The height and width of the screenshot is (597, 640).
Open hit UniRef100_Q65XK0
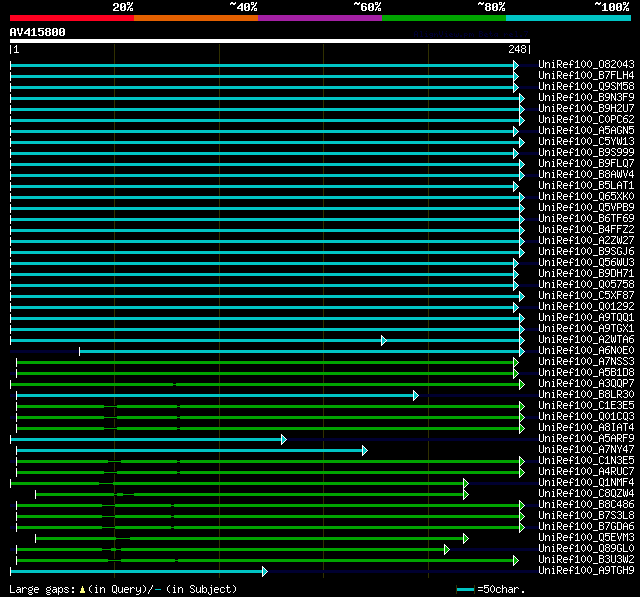click(586, 197)
